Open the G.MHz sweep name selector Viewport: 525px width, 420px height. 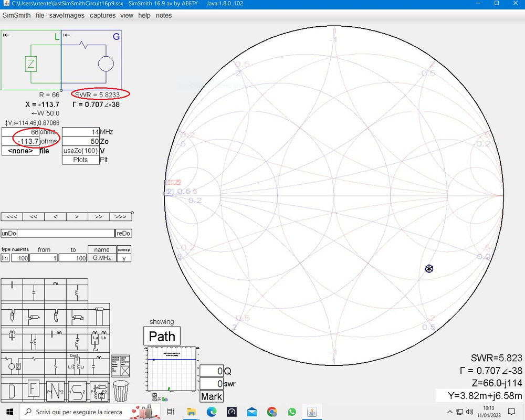pos(102,258)
